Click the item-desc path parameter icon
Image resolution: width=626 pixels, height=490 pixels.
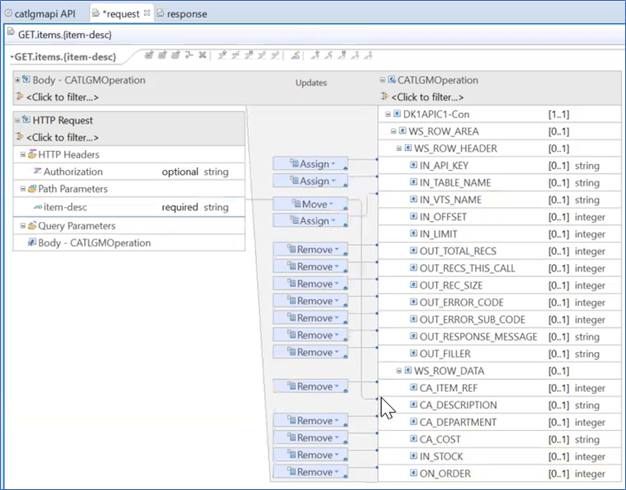pyautogui.click(x=38, y=207)
